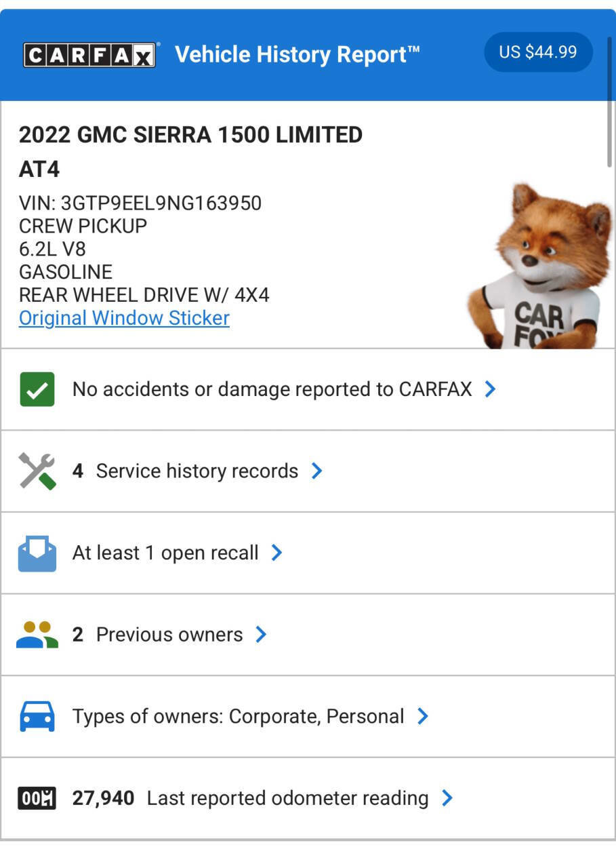Select the At least 1 open recall row
The width and height of the screenshot is (616, 868).
(x=165, y=553)
